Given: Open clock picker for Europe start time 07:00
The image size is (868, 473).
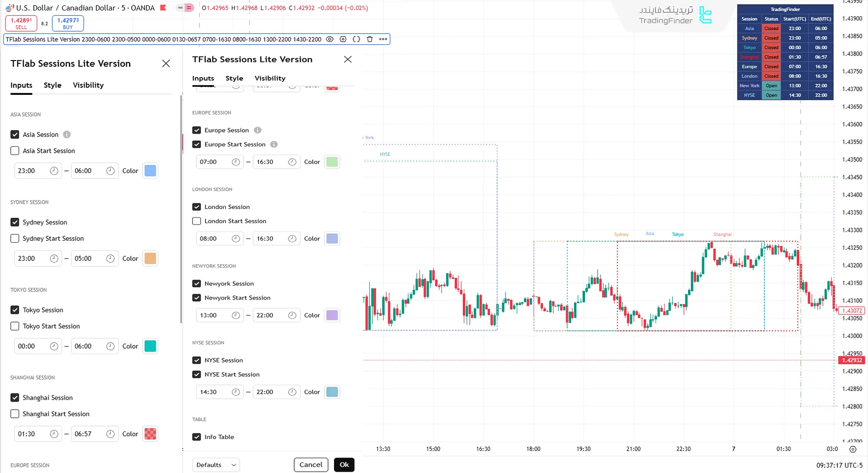Looking at the screenshot, I should tap(236, 162).
